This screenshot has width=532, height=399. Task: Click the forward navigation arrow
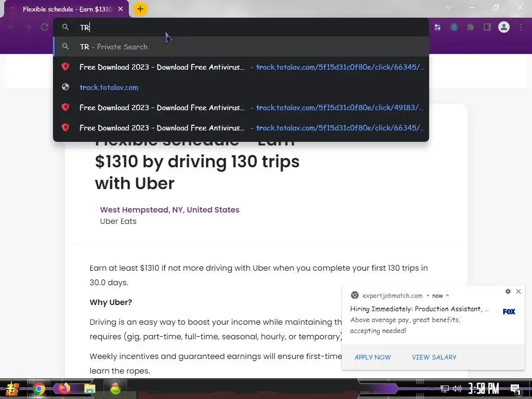pos(28,27)
